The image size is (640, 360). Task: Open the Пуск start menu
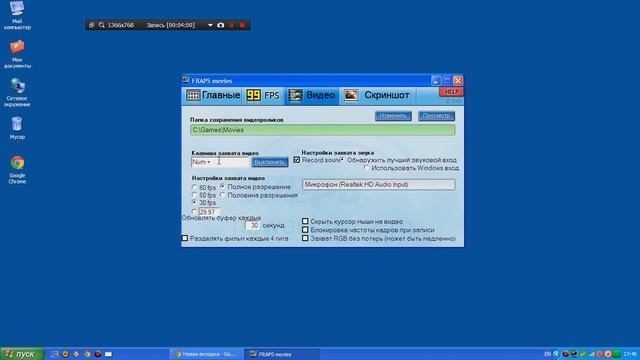(22, 354)
